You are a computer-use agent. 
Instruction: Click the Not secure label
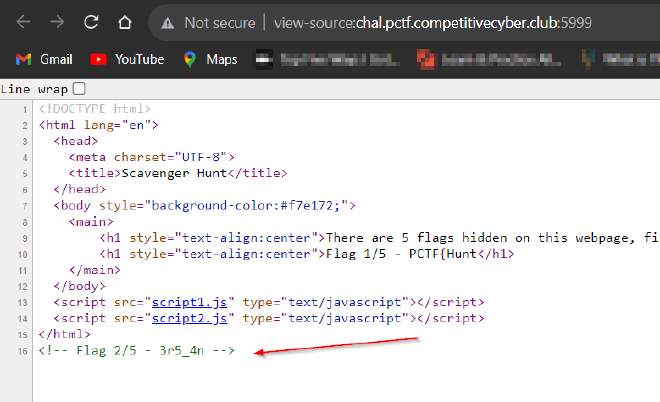tap(220, 23)
